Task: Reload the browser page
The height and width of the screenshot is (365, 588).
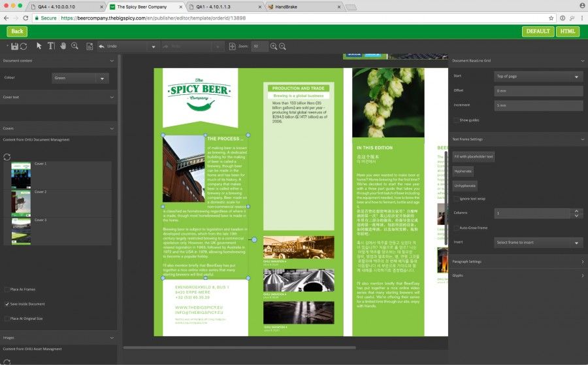Action: pos(25,18)
